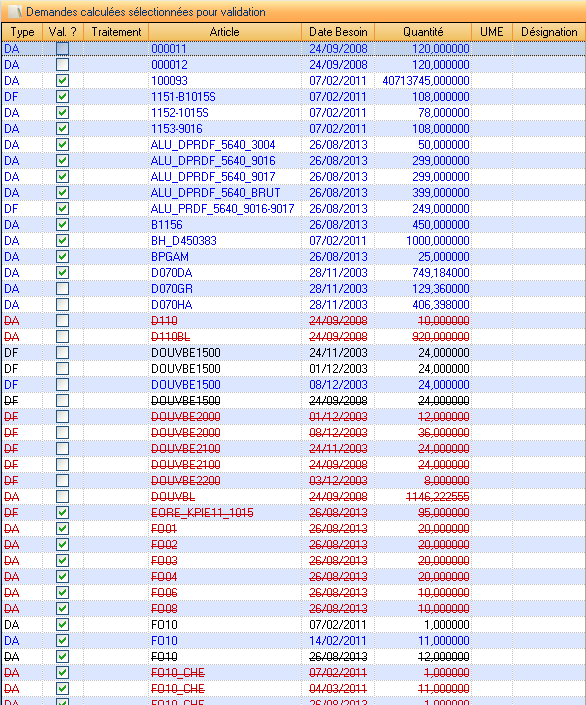This screenshot has height=705, width=586.
Task: Uncheck validation for article F004
Action: click(63, 576)
